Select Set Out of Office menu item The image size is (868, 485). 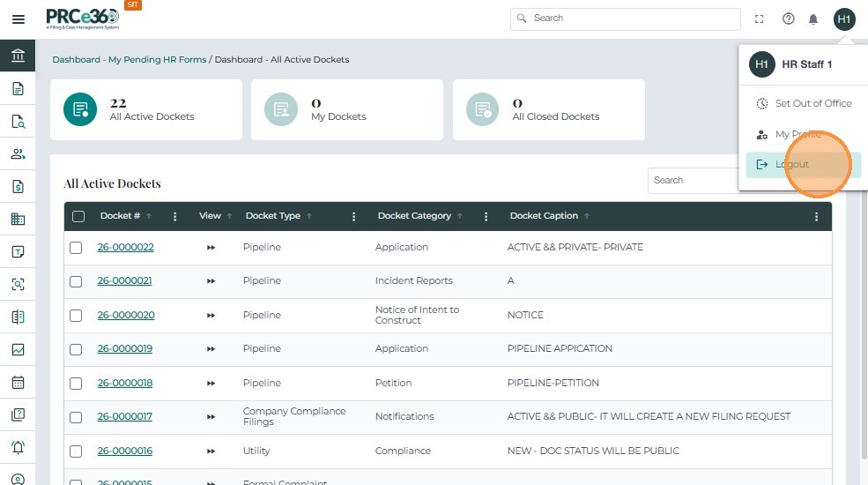click(812, 103)
